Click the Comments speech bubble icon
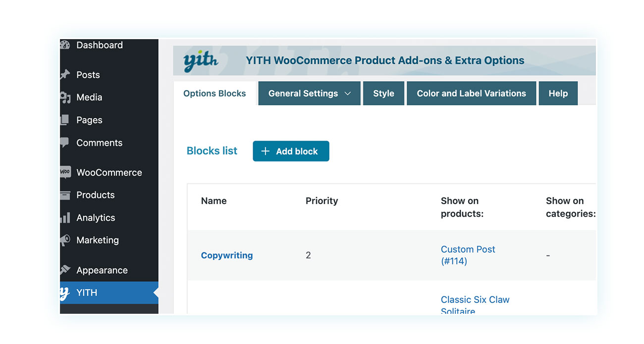This screenshot has height=344, width=644. tap(65, 143)
